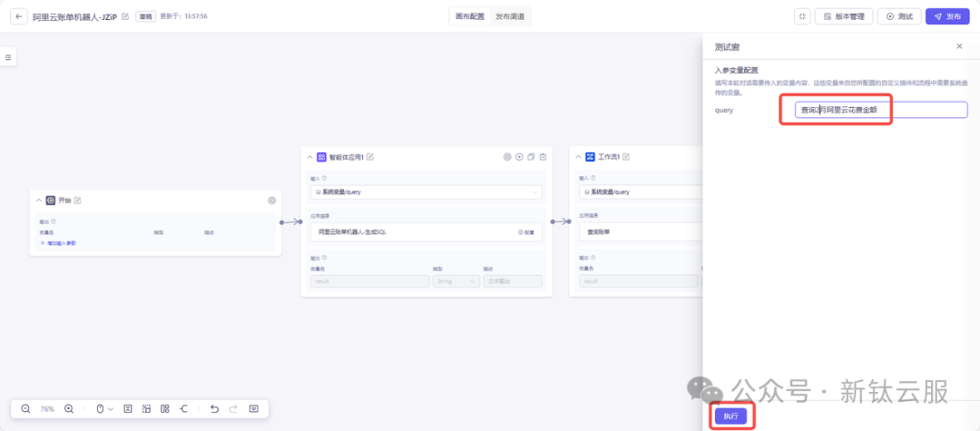
Task: Run the 智能体应用1 node with play icon
Action: coord(519,157)
